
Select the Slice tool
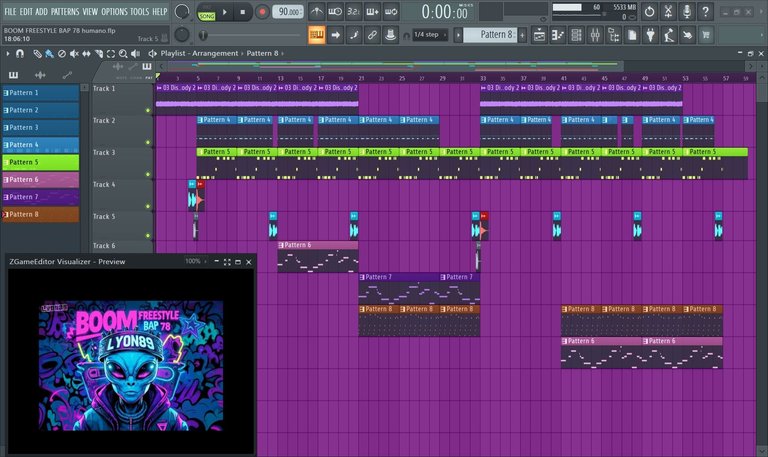(99, 54)
